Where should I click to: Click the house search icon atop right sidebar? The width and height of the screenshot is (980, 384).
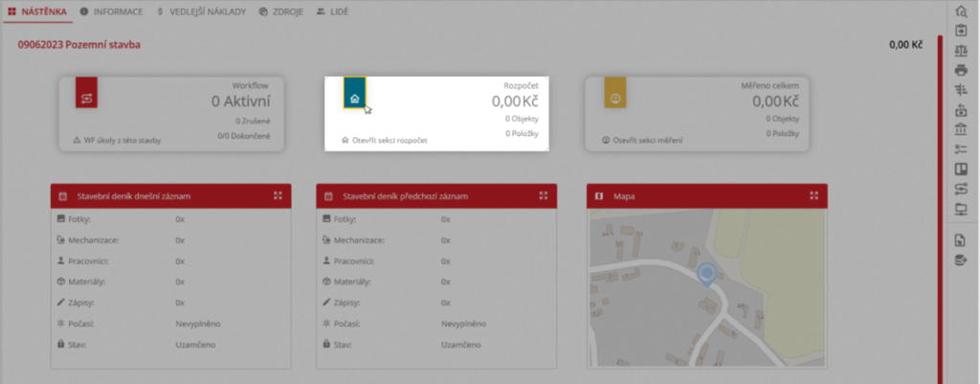[x=962, y=11]
